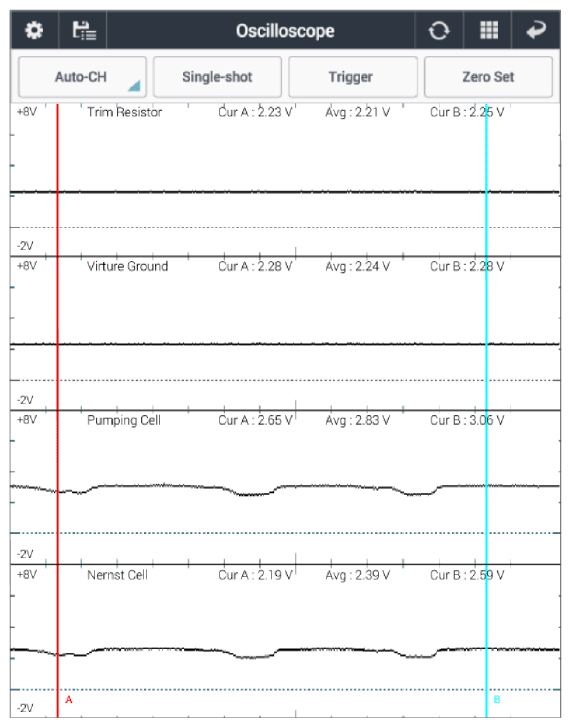Screen dimensions: 571x727
Task: Select the cyan cursor B line
Action: tap(486, 410)
